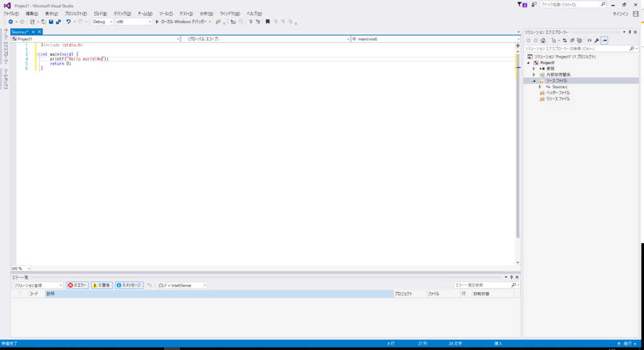644x350 pixels.
Task: Select Source.c in Solution Explorer
Action: (560, 87)
